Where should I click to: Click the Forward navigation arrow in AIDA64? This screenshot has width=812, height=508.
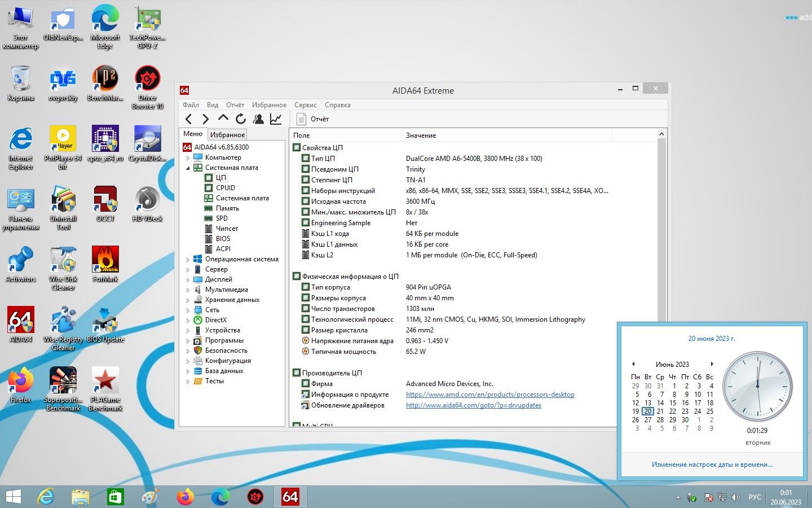pyautogui.click(x=206, y=119)
